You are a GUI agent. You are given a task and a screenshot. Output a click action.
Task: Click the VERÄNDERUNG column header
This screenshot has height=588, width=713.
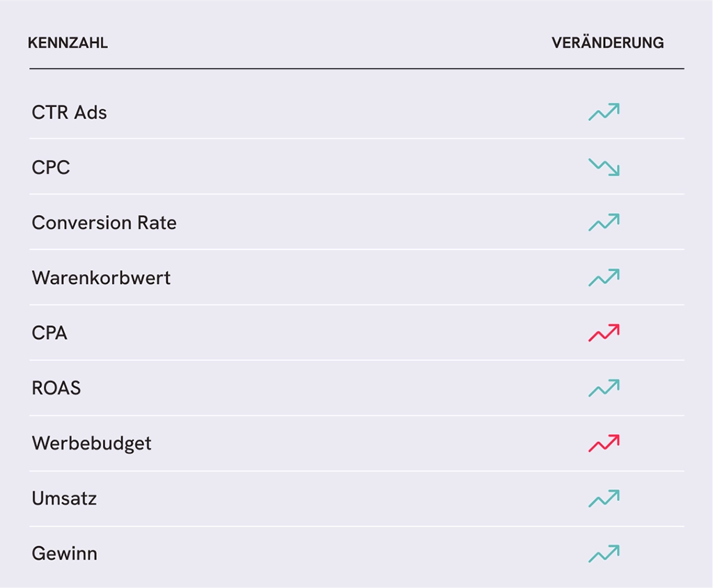[607, 42]
